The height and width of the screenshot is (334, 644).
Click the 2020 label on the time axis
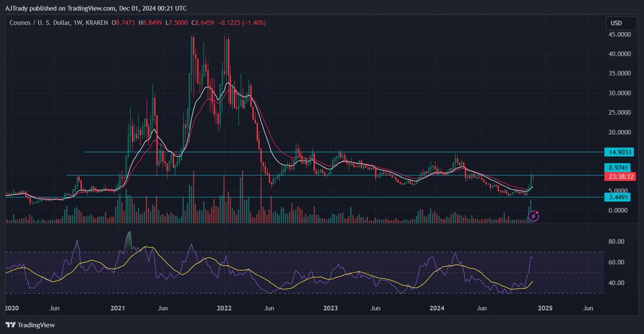pos(11,308)
